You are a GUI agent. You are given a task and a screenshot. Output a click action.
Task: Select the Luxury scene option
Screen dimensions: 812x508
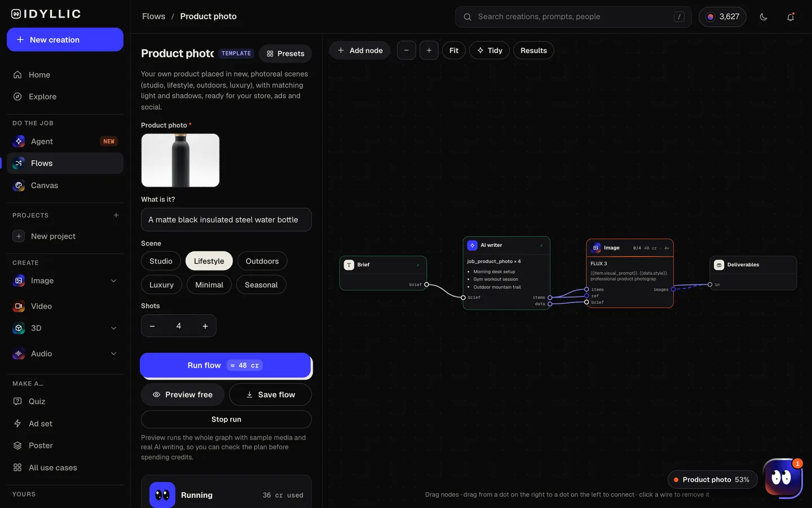point(161,284)
